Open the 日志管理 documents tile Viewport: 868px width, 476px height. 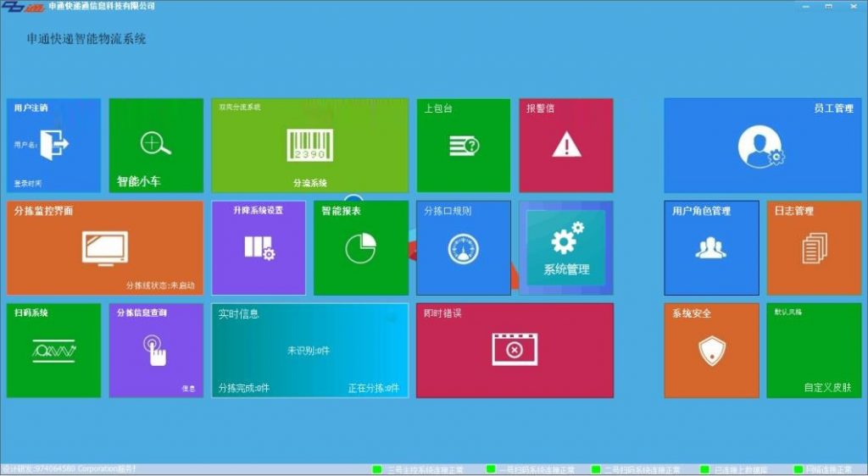pyautogui.click(x=814, y=247)
